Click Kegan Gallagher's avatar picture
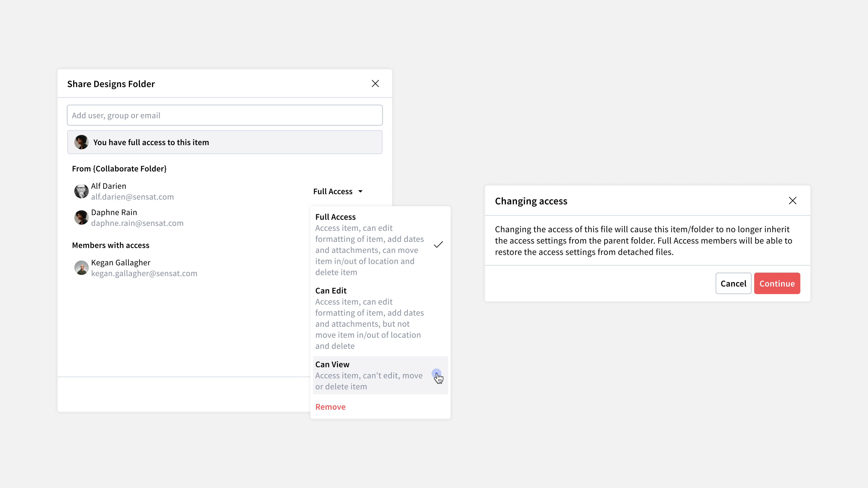This screenshot has width=868, height=488. 81,268
